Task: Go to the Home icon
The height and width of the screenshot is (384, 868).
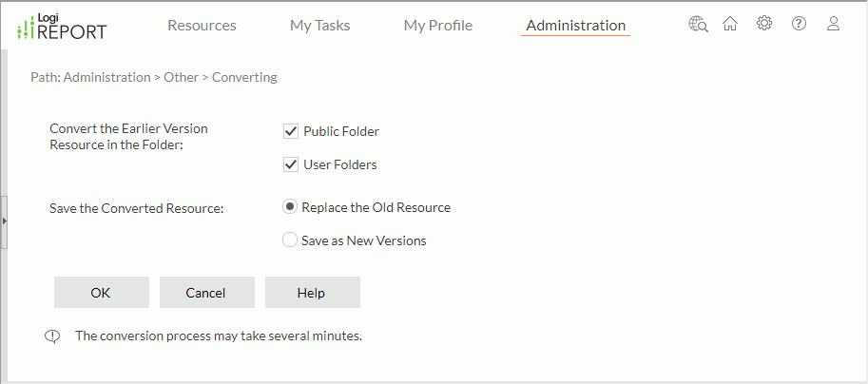Action: 730,25
